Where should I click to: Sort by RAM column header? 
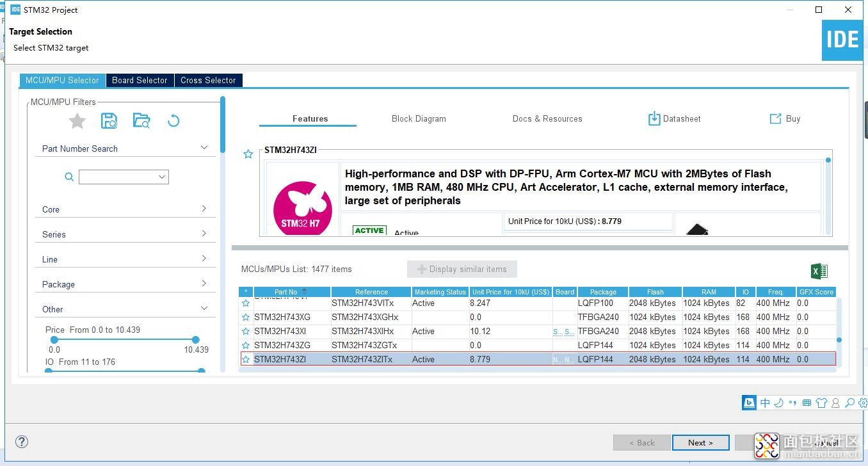[x=709, y=292]
